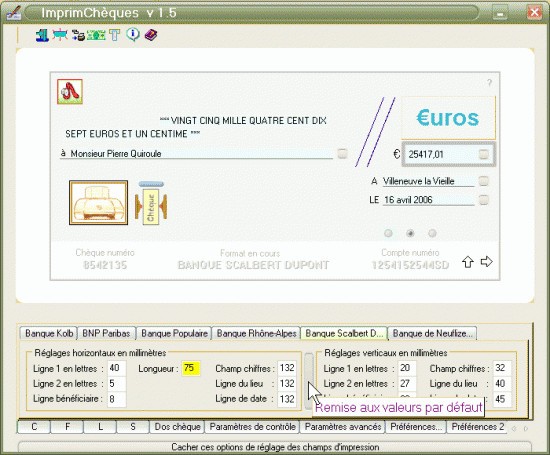
Task: Select the third radio button under date
Action: 432,233
